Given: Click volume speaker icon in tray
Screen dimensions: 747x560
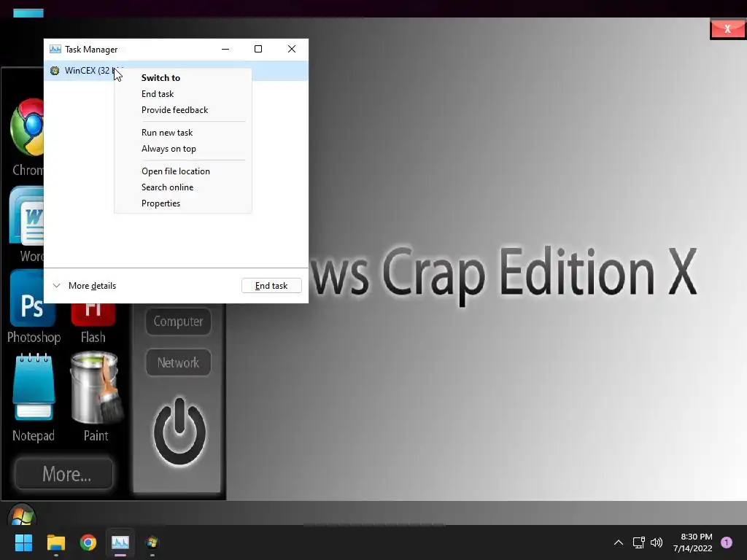Looking at the screenshot, I should coord(657,542).
